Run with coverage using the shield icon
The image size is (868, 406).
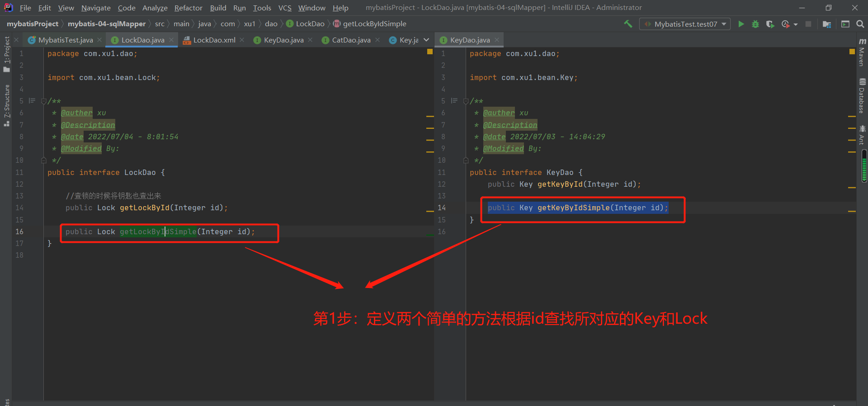[x=770, y=24]
